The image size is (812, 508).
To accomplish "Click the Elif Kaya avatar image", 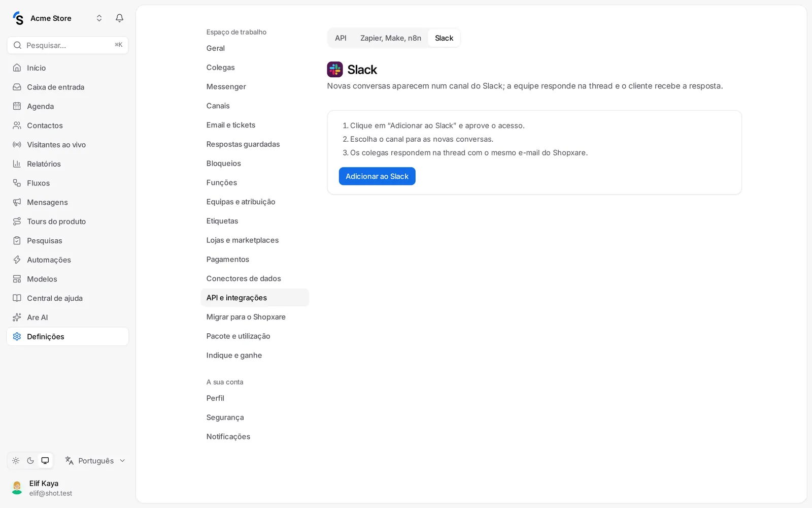I will [17, 488].
